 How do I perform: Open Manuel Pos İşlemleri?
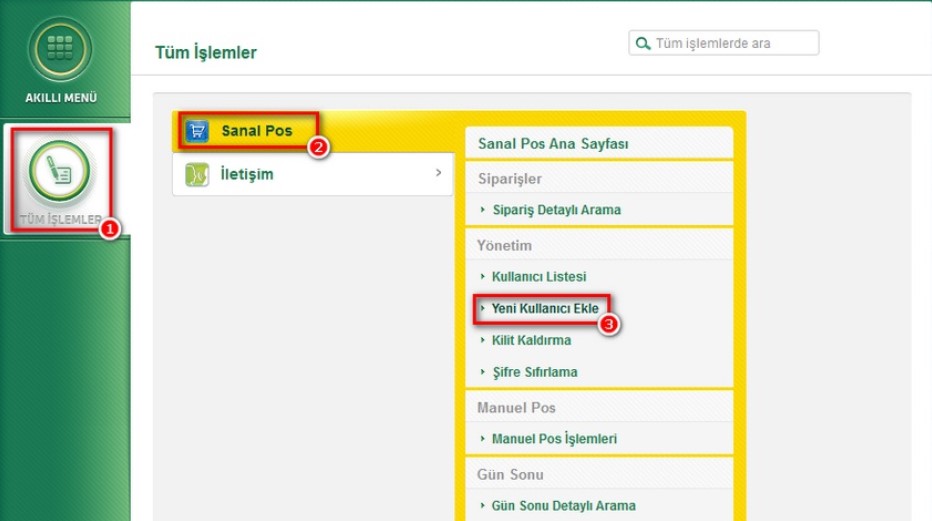(x=554, y=439)
